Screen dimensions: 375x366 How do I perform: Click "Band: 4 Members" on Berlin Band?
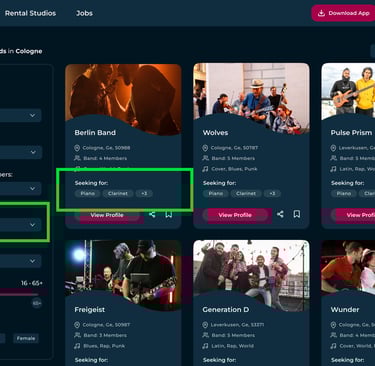point(105,158)
